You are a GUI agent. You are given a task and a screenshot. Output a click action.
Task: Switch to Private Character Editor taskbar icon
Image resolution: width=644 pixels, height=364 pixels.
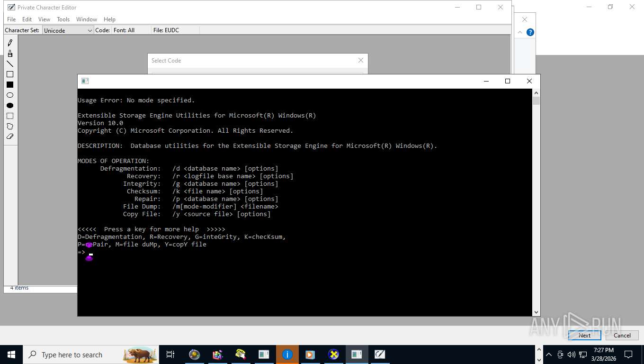380,355
